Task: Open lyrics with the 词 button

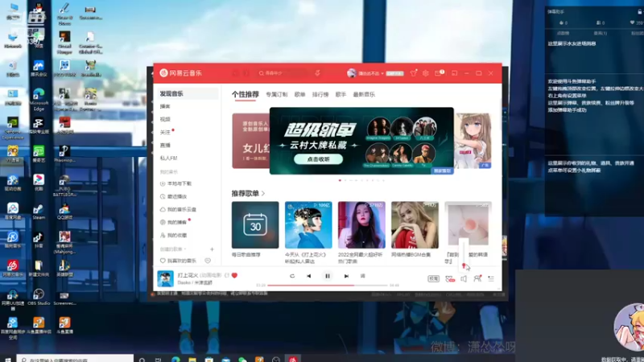Action: [x=363, y=276]
